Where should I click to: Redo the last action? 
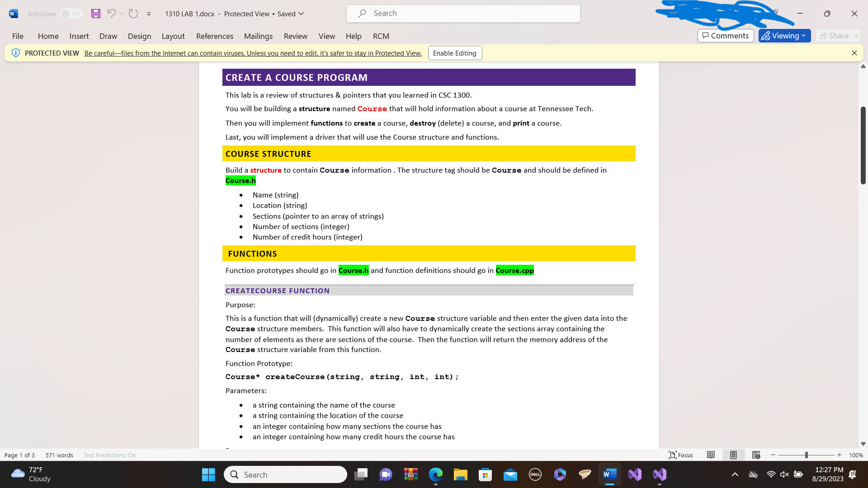(x=133, y=14)
